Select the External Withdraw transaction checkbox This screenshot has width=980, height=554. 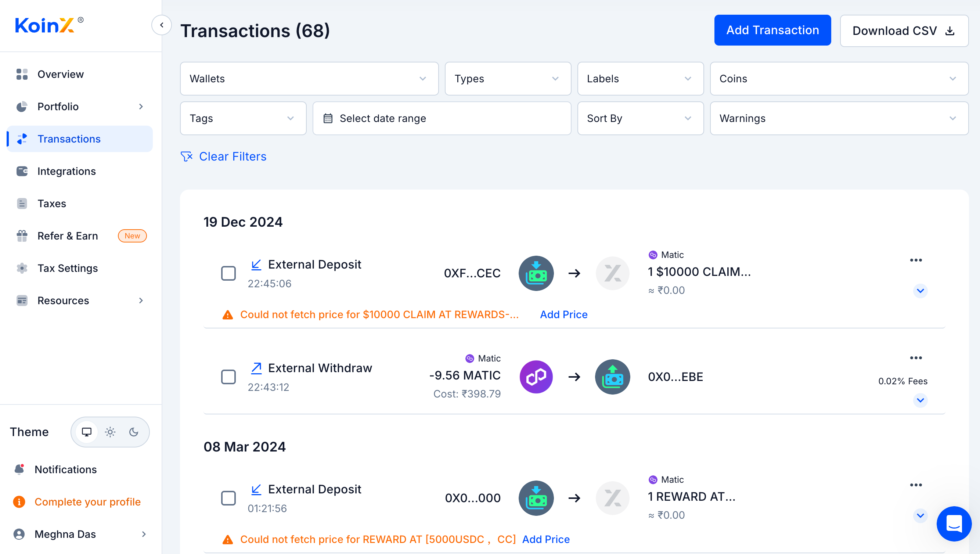[x=228, y=377]
